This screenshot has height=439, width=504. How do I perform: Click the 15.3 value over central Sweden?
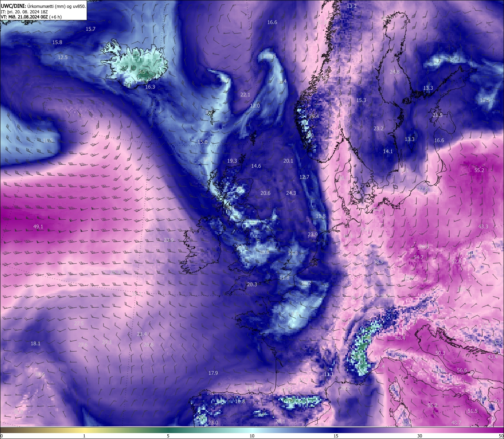tap(361, 100)
